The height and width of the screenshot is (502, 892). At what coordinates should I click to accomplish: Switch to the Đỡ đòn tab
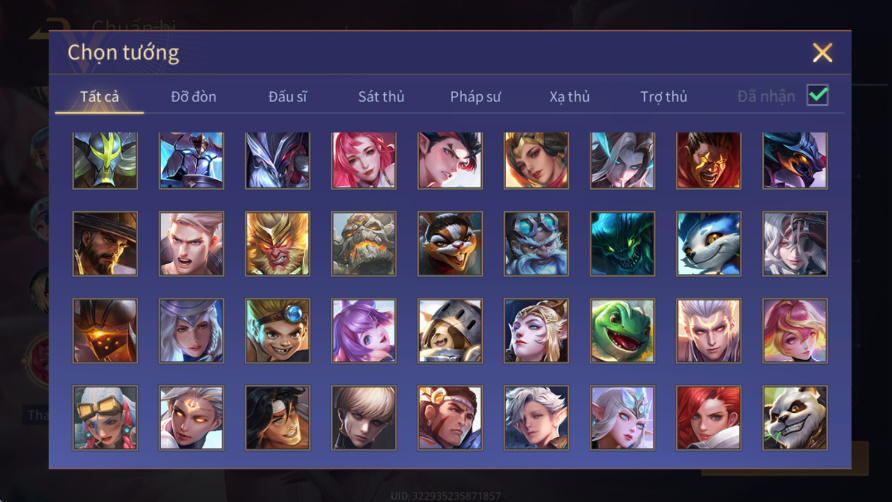pyautogui.click(x=193, y=96)
